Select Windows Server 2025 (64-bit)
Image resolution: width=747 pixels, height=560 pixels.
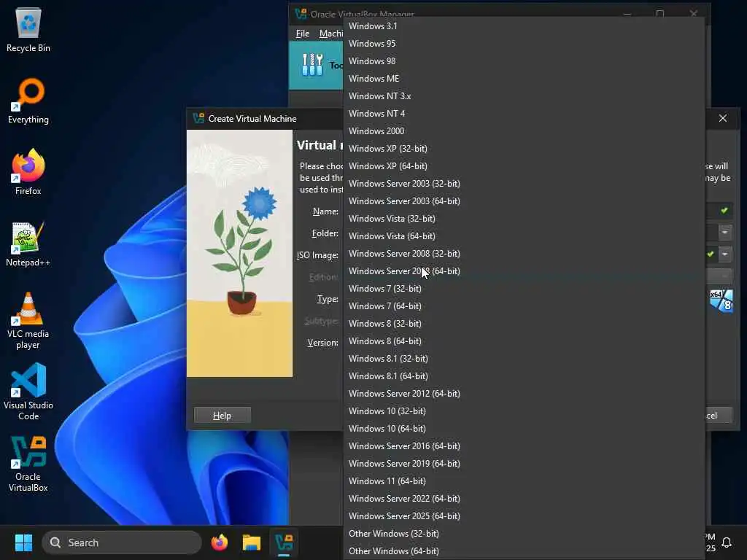524,516
